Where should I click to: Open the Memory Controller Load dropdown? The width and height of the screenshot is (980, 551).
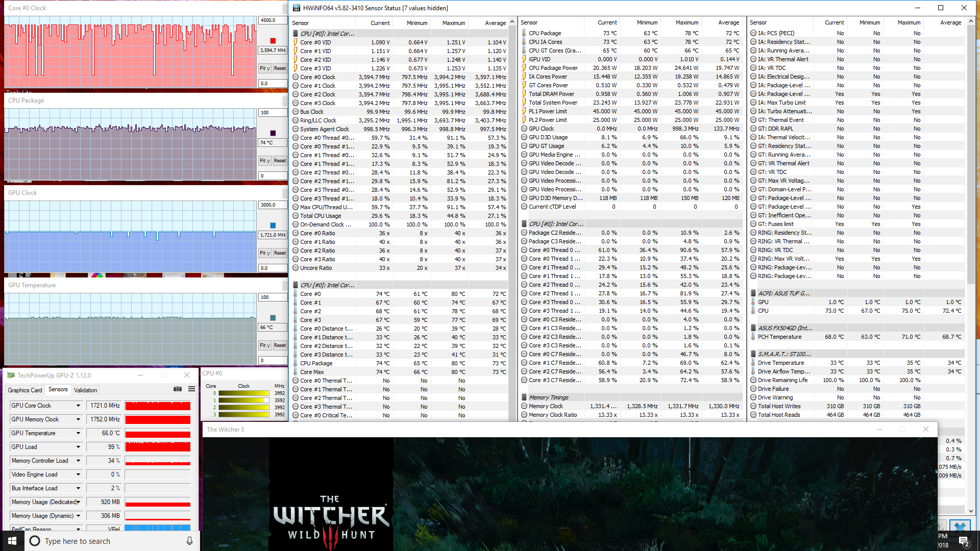pos(78,461)
